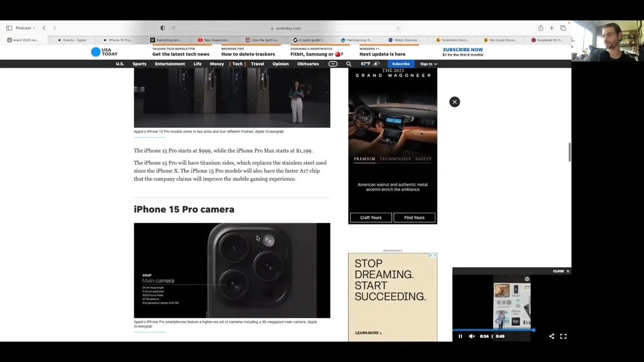
Task: Share the floating video
Action: click(551, 336)
